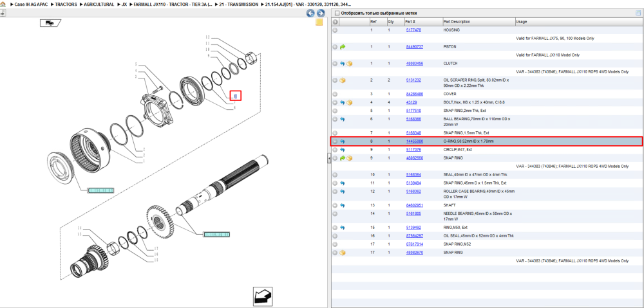The image size is (644, 308).
Task: Click callout number 12 in diagram
Action: point(208,37)
